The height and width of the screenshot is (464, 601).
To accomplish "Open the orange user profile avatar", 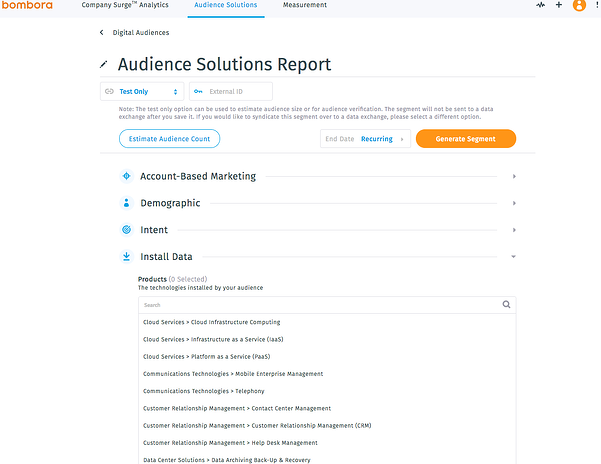I will click(x=579, y=5).
